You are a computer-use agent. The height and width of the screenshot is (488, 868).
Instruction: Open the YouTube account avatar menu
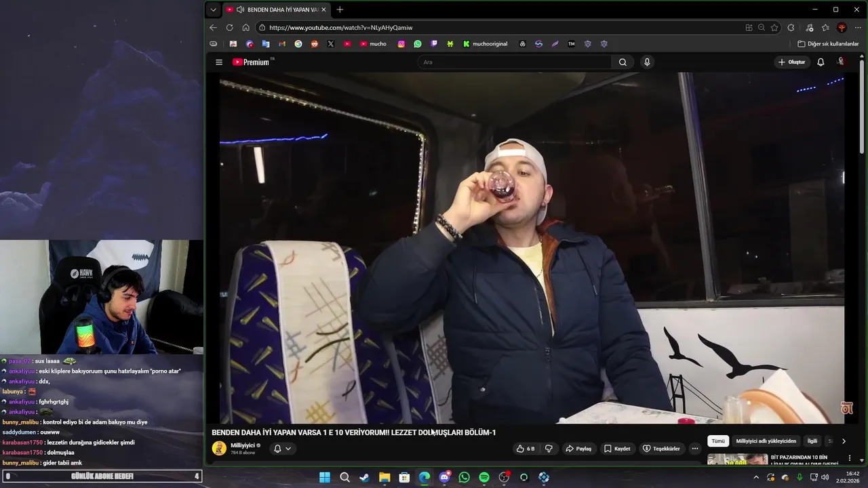[x=841, y=62]
